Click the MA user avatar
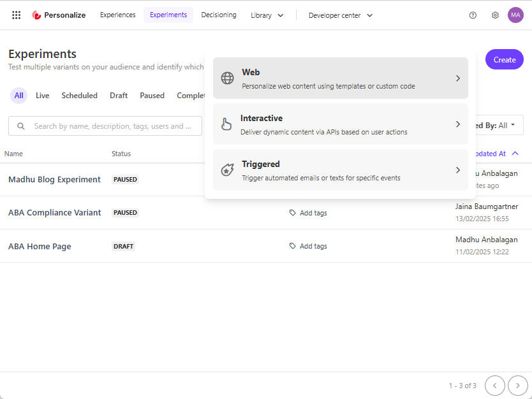 pyautogui.click(x=515, y=15)
